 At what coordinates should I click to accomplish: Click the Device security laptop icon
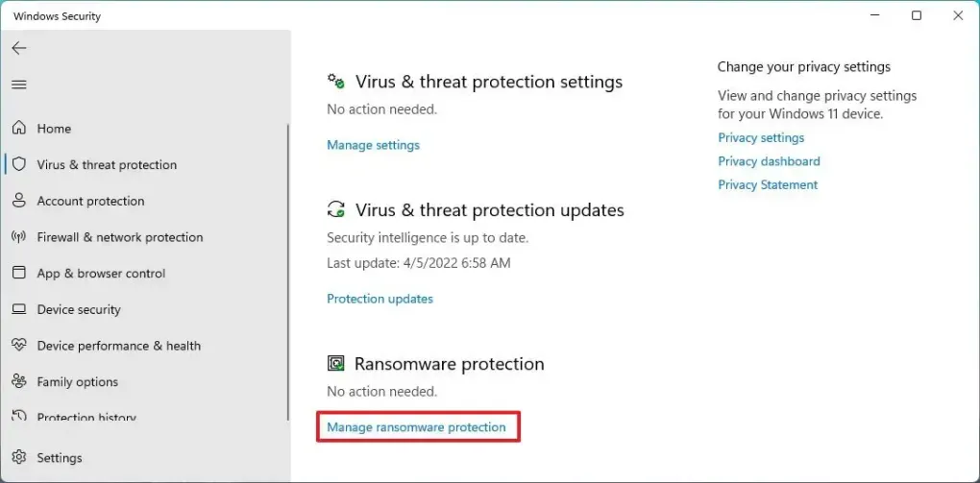pos(19,309)
